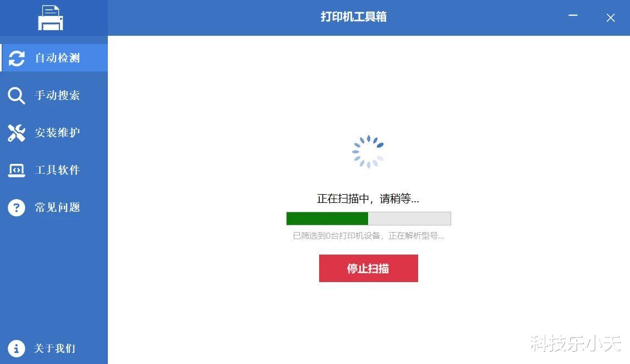Click the laptop code icon for 工具软件
The image size is (630, 364).
pyautogui.click(x=17, y=170)
